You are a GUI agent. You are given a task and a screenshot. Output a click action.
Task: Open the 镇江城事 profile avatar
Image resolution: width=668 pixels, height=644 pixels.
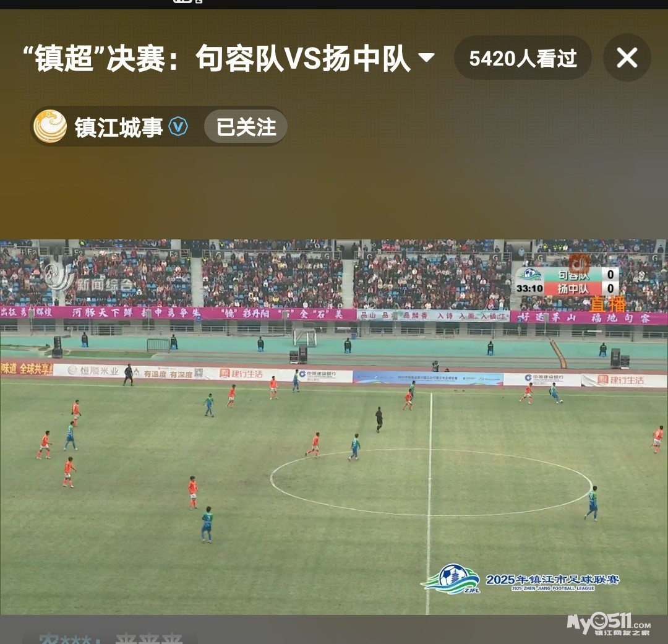(50, 126)
